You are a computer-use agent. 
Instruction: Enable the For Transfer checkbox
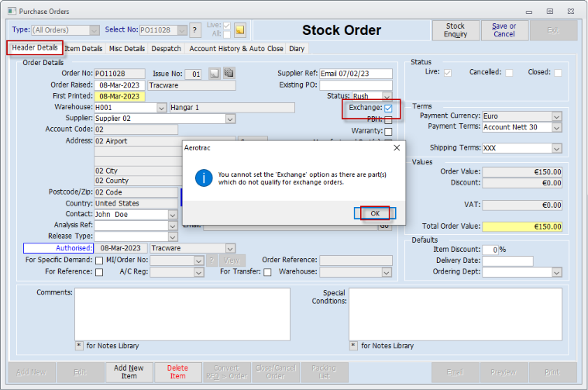(x=267, y=272)
